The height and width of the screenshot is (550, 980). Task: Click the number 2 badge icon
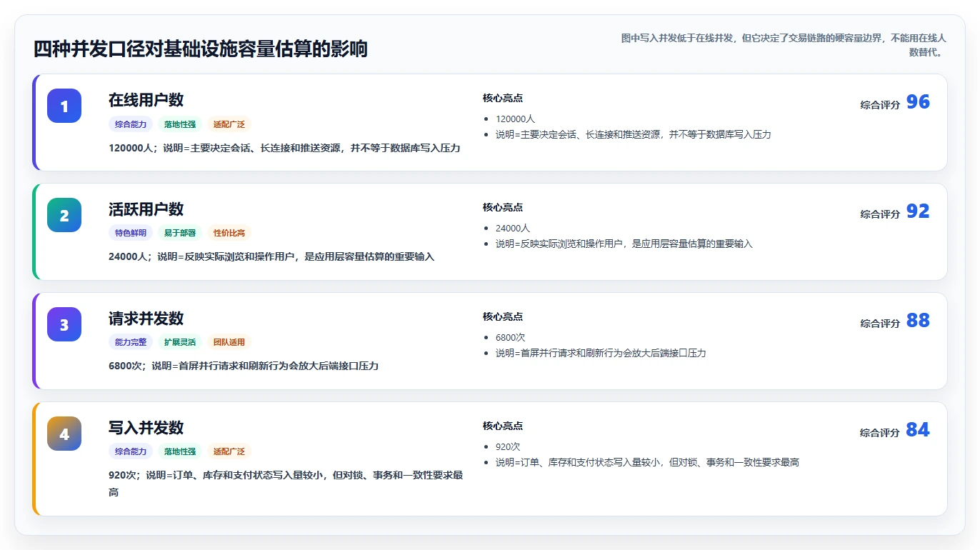pos(64,215)
